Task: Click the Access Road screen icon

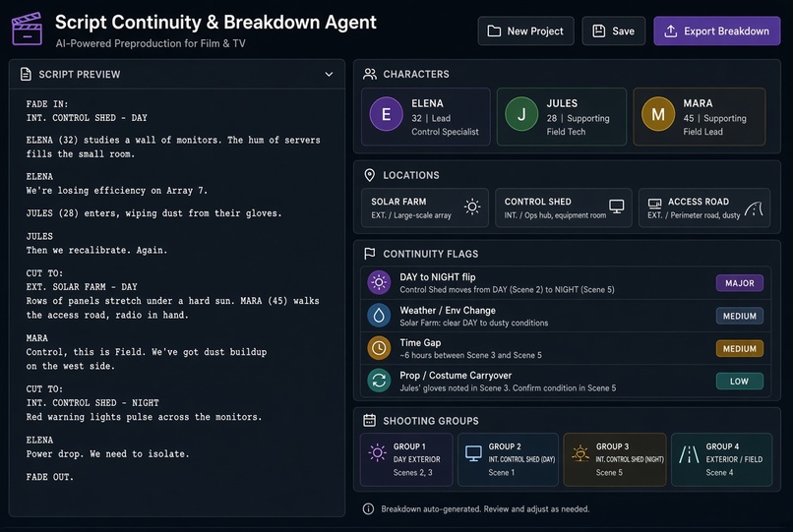Action: coord(655,204)
